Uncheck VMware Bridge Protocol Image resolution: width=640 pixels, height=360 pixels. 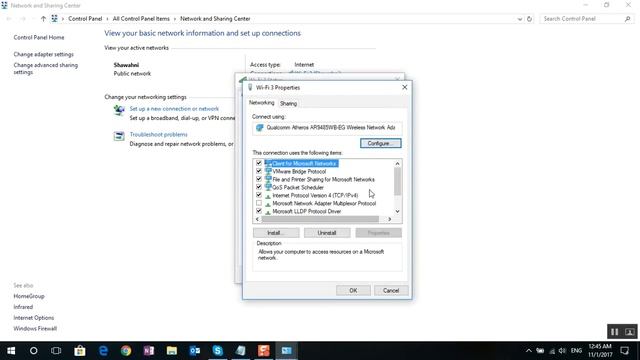click(x=259, y=171)
